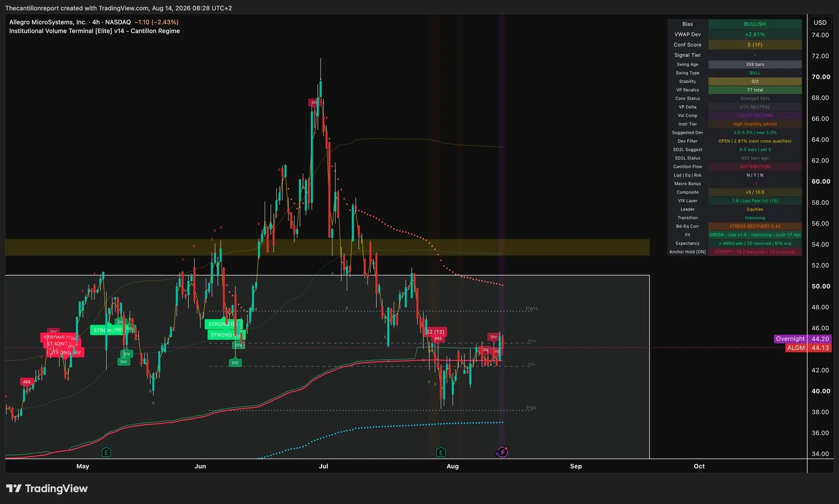Viewport: 839px width, 504px height.
Task: Click the red DIV label at July peak
Action: (x=314, y=102)
